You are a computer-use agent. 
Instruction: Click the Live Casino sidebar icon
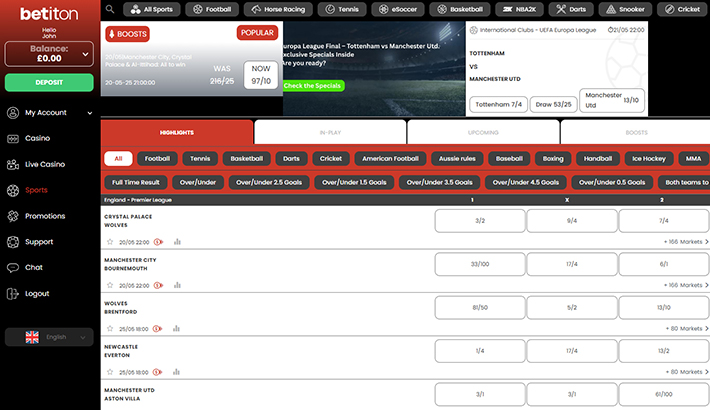tap(13, 164)
